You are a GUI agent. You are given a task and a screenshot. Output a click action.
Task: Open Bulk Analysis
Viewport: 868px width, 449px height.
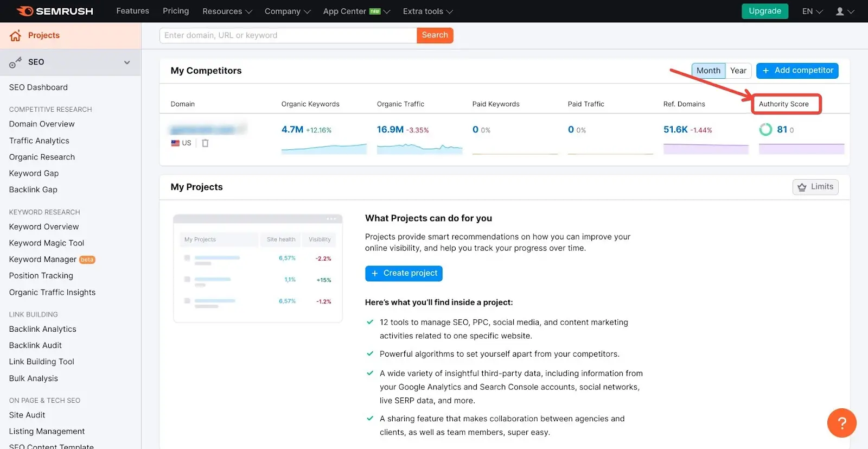point(34,378)
